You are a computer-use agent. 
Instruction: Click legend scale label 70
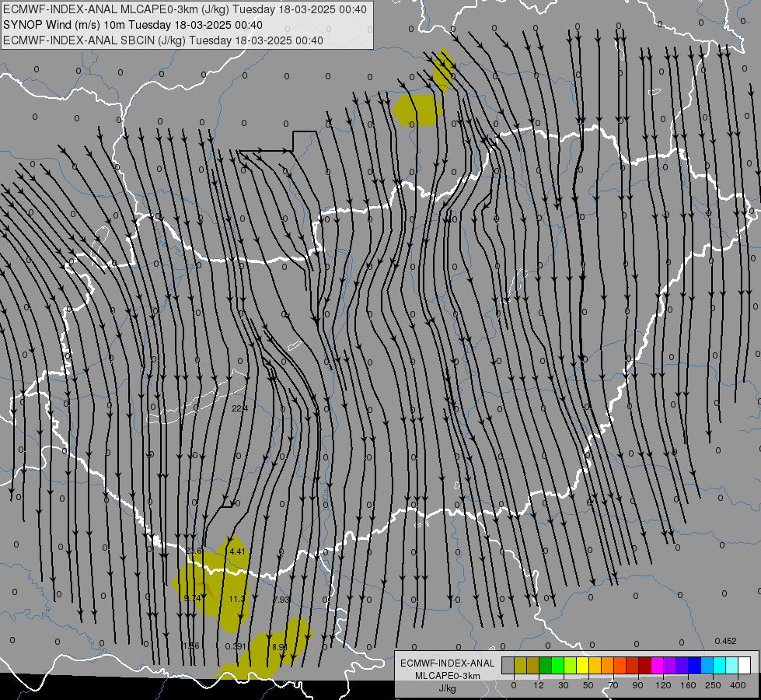pyautogui.click(x=613, y=685)
